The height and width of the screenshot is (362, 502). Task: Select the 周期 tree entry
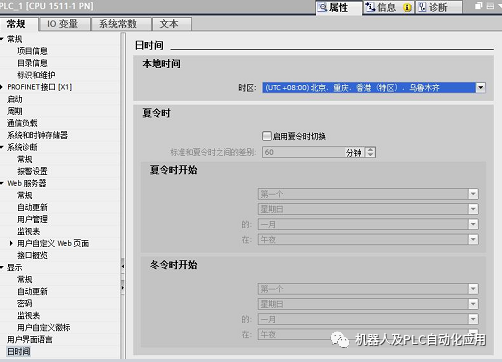[x=15, y=111]
